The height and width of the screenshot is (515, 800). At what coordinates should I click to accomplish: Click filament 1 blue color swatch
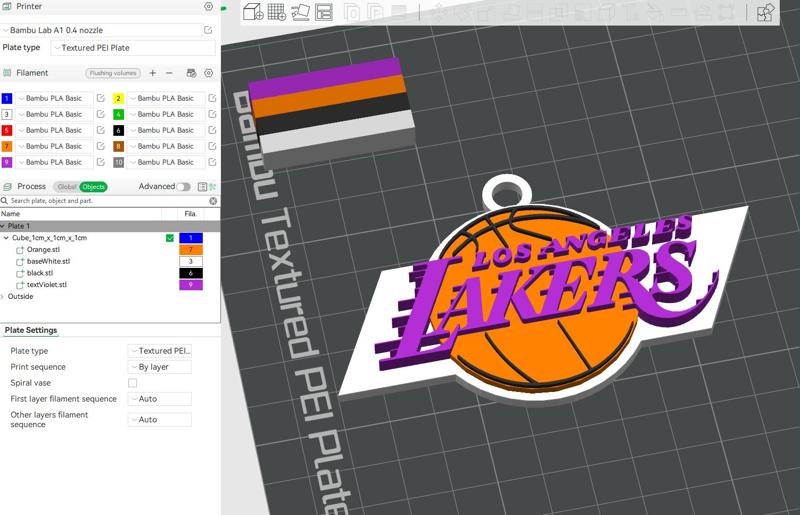pyautogui.click(x=7, y=98)
